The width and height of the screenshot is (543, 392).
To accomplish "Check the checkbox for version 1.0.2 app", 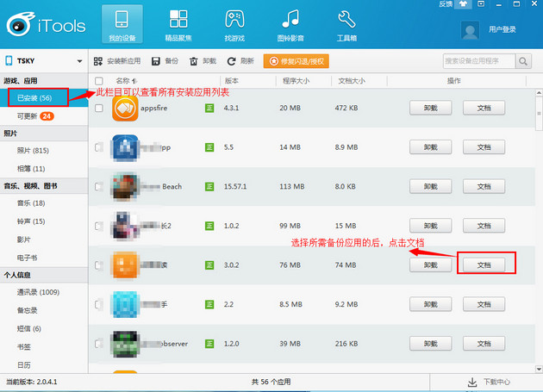I will 99,226.
